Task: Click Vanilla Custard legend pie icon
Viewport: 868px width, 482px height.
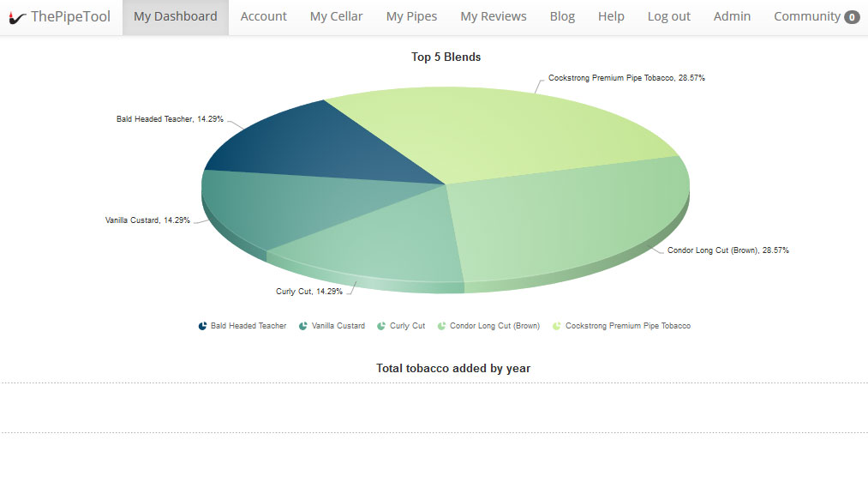Action: point(303,326)
